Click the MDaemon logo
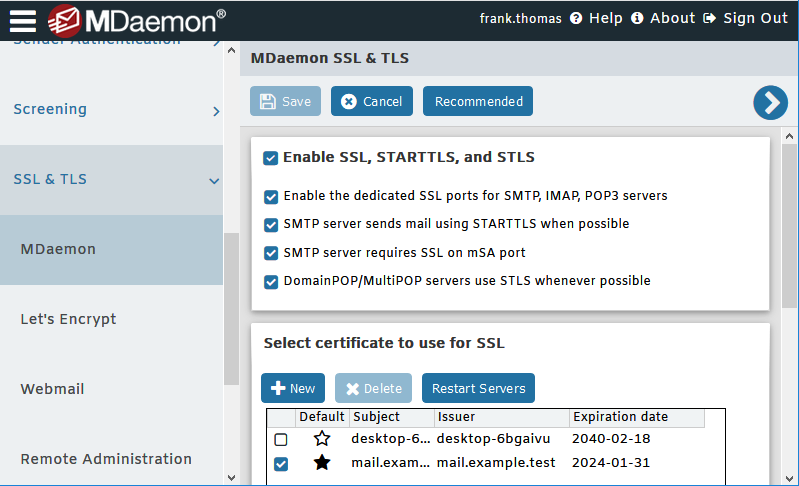799x486 pixels. tap(137, 20)
